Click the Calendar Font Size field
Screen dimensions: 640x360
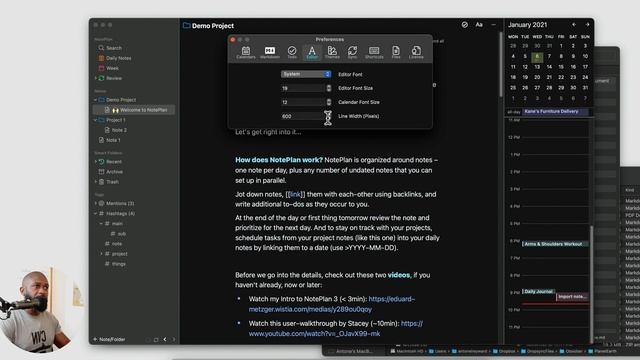[303, 102]
